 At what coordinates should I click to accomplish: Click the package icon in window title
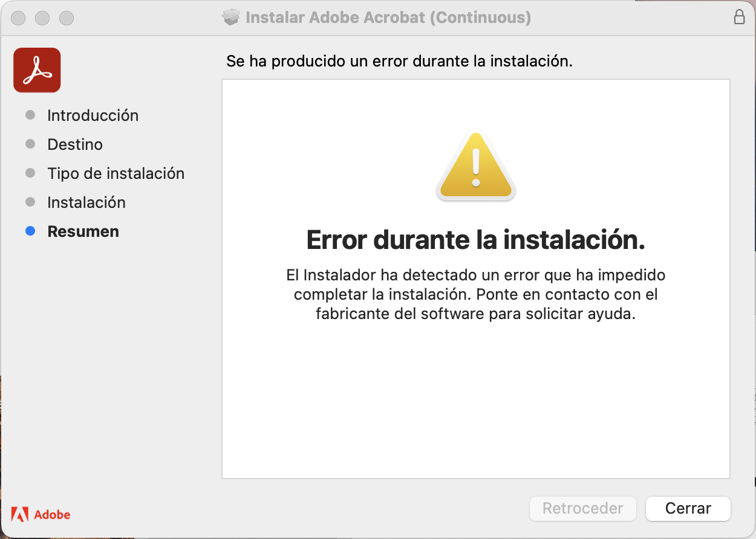(x=231, y=18)
